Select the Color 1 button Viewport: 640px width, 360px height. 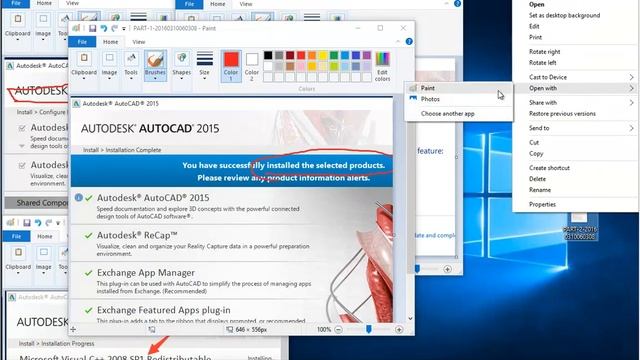(x=231, y=66)
